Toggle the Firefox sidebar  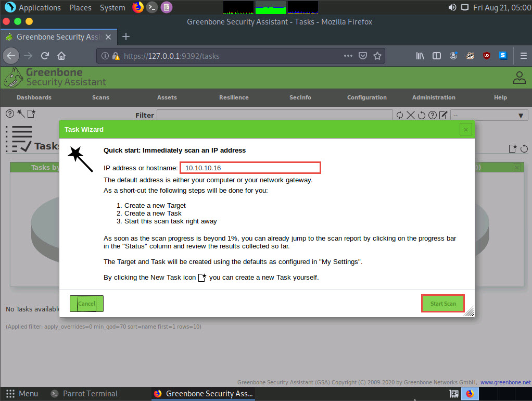point(437,56)
